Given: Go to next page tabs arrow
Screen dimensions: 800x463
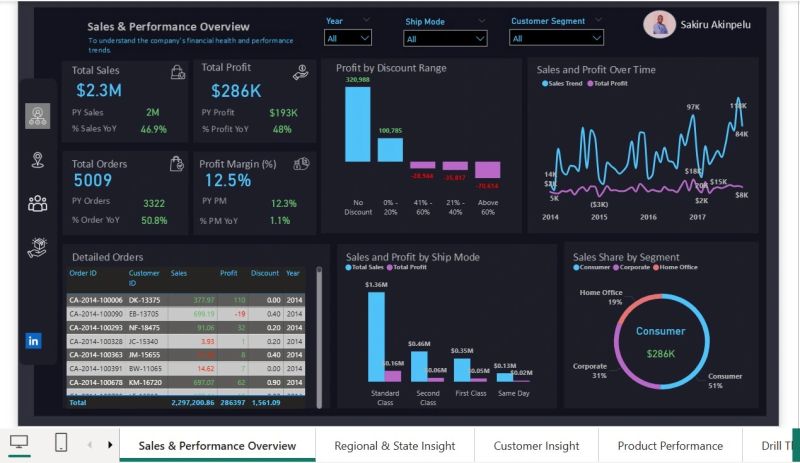Looking at the screenshot, I should coord(110,445).
